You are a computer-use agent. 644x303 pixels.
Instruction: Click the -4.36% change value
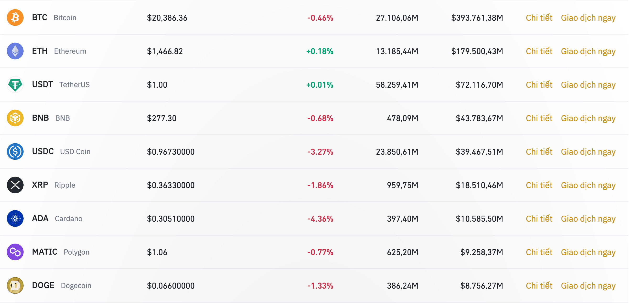320,219
